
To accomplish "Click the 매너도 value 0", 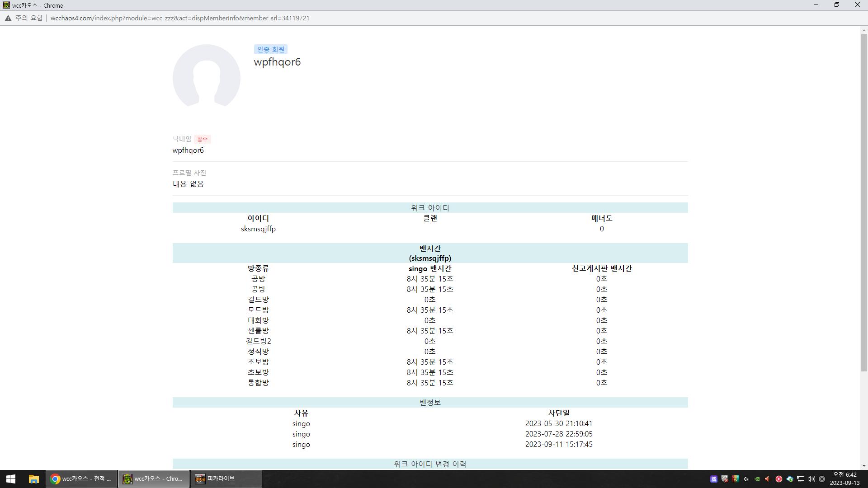I will (602, 229).
